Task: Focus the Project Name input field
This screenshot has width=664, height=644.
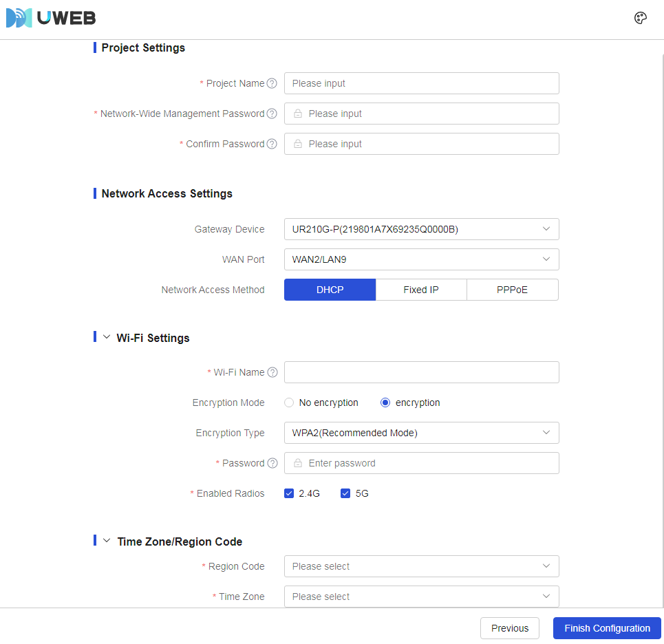Action: point(421,83)
